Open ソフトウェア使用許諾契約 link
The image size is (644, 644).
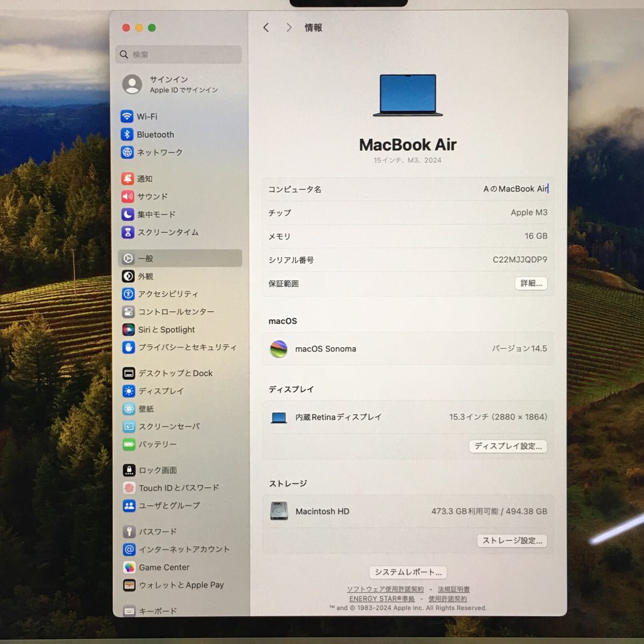coord(385,589)
